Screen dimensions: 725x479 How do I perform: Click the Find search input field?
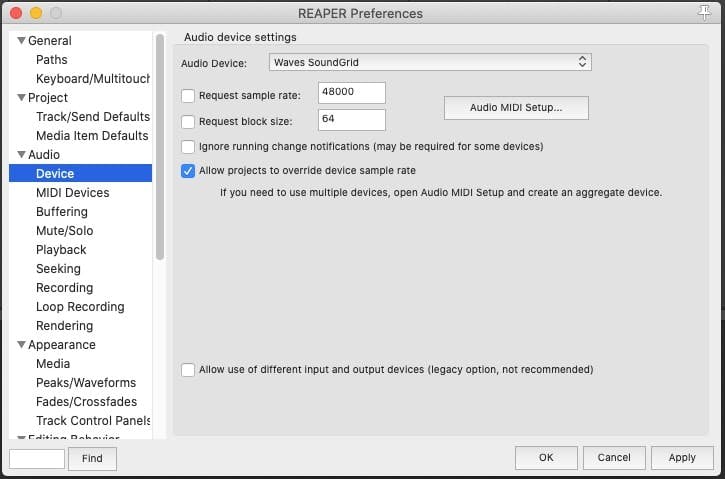point(37,459)
